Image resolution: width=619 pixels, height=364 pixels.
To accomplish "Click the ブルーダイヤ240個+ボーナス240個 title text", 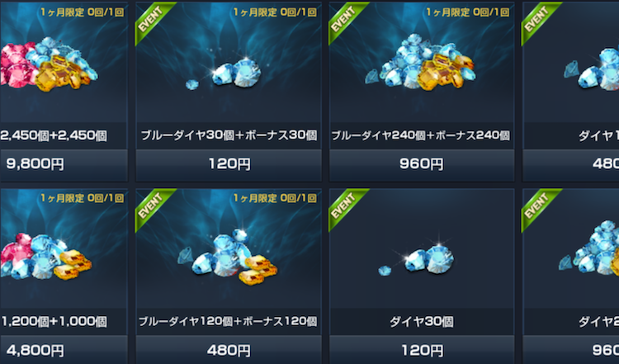I will [421, 135].
